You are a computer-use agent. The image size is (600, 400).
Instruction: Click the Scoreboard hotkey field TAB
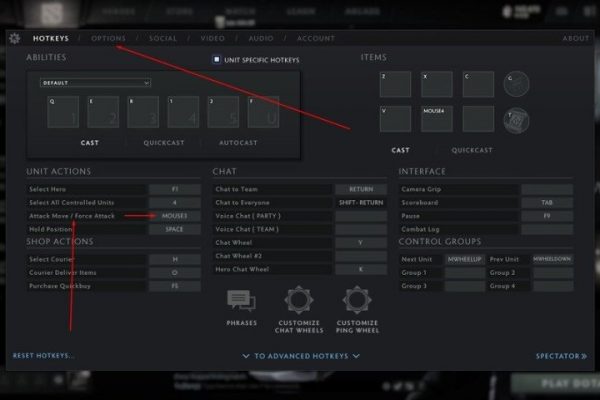pos(546,202)
